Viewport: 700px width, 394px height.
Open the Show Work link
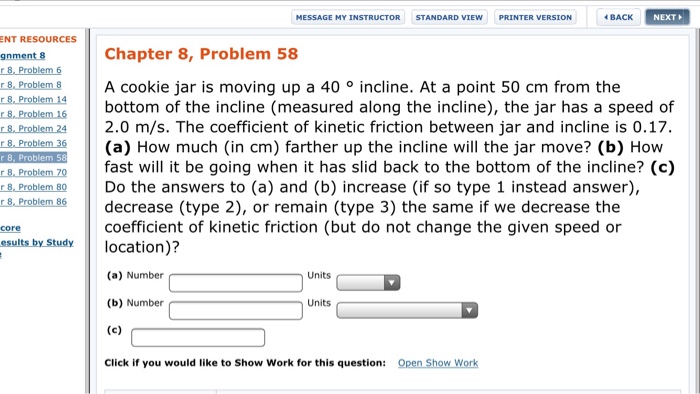click(438, 363)
